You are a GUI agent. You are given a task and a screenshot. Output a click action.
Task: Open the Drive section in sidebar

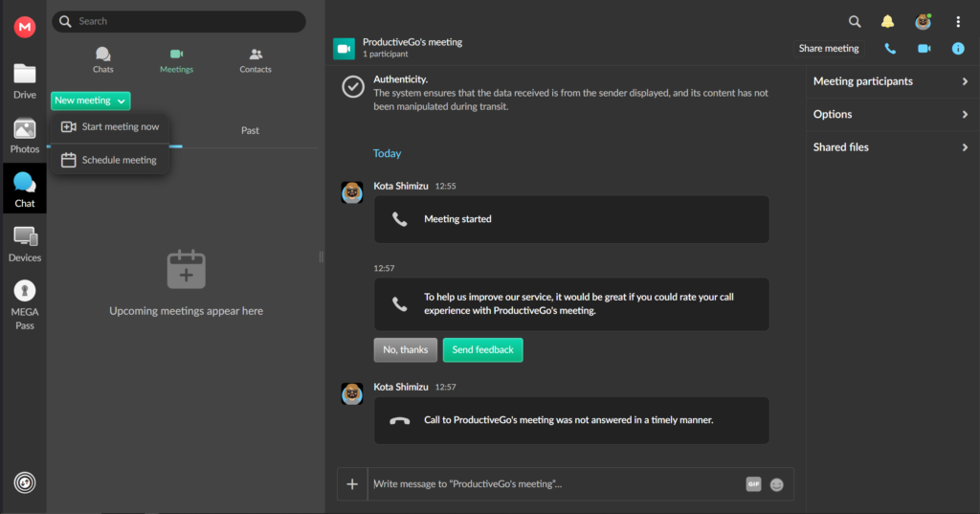25,80
